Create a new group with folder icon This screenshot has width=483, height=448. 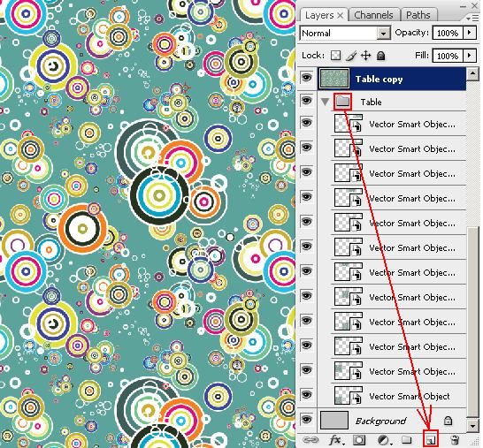(407, 440)
